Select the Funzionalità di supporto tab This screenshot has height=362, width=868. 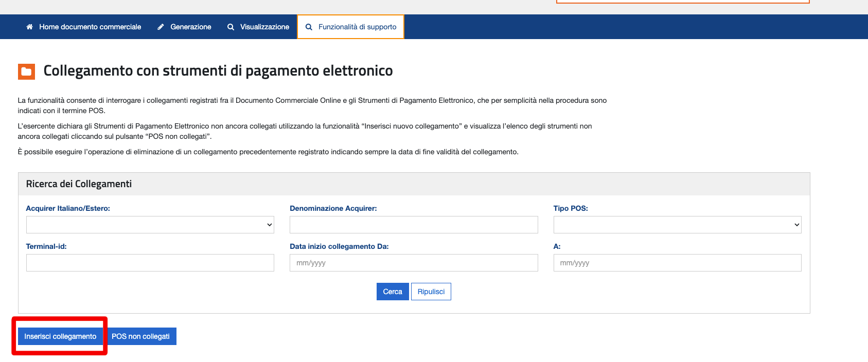click(357, 27)
